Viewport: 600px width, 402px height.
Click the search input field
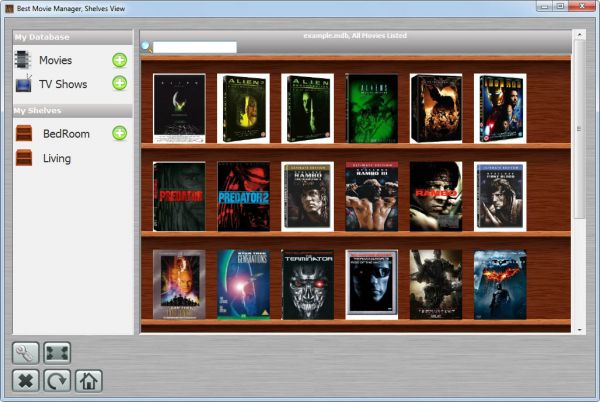coord(195,47)
